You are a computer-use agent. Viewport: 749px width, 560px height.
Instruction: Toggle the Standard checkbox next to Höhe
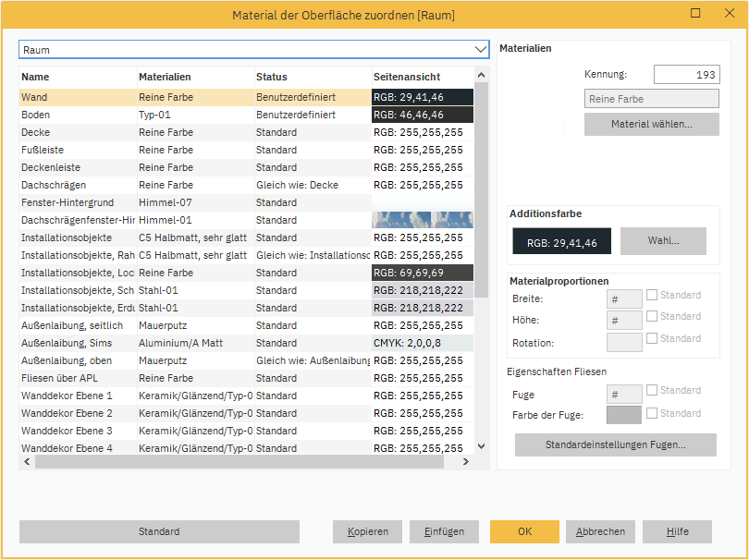[x=652, y=317]
